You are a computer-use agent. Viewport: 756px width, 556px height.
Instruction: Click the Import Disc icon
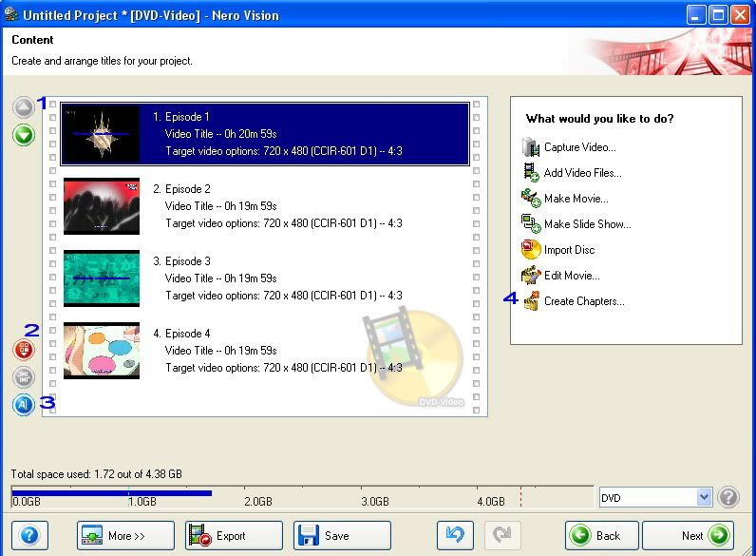pos(531,250)
